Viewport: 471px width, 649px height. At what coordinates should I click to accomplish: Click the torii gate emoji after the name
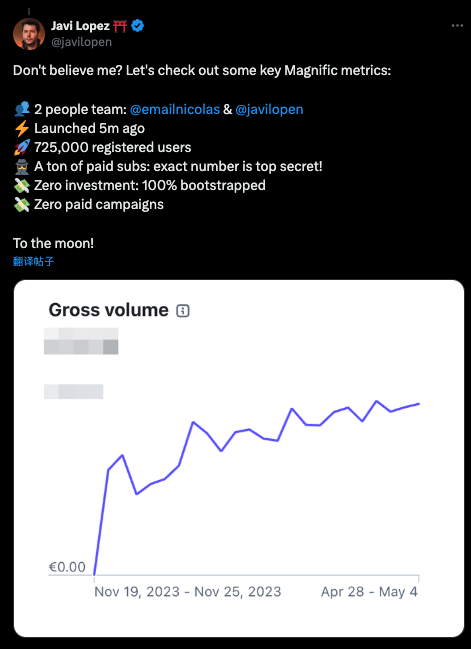pos(120,26)
